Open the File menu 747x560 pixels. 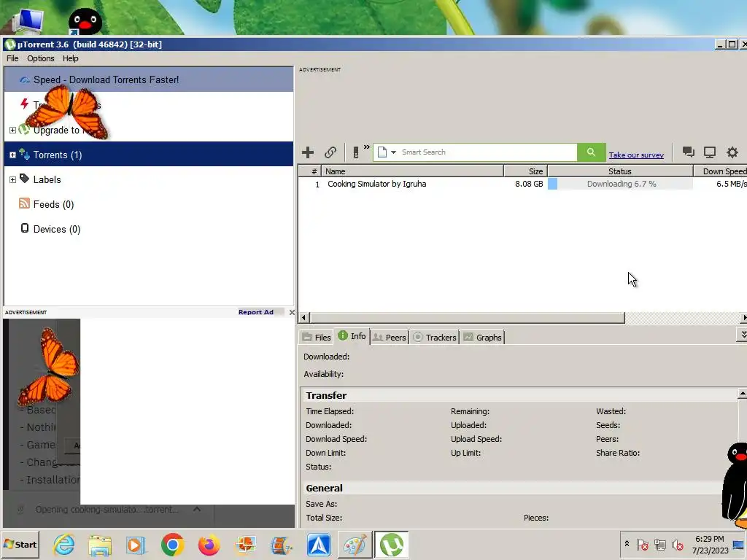click(x=12, y=58)
